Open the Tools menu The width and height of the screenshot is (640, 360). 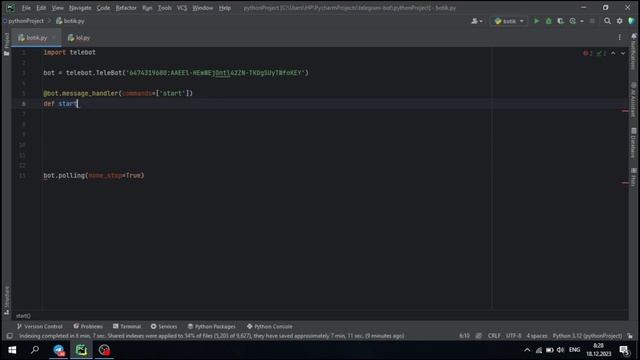tap(165, 8)
